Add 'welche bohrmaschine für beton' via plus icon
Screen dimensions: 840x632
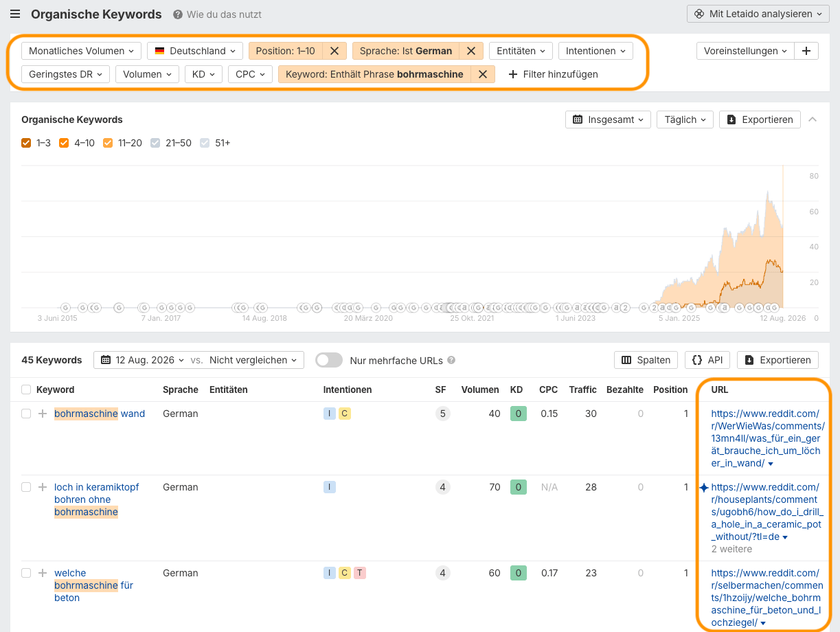43,573
